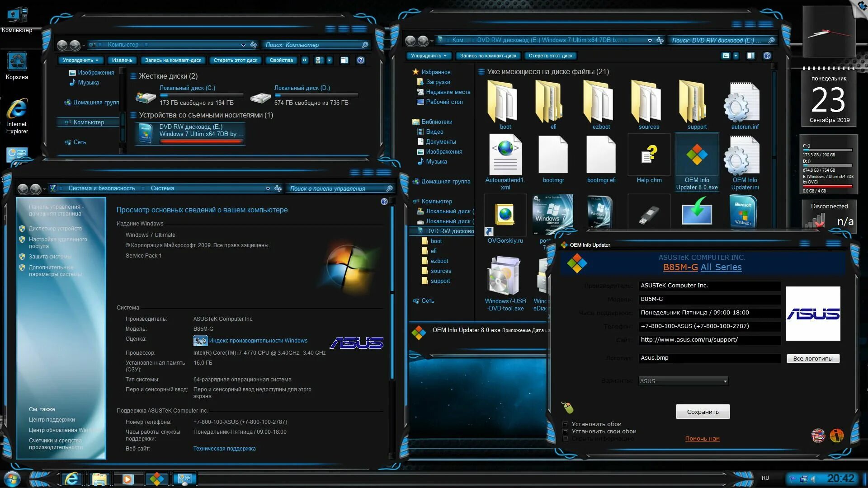The width and height of the screenshot is (868, 488).
Task: Collapse 'Устройства со съемными носителями' group
Action: coord(133,115)
